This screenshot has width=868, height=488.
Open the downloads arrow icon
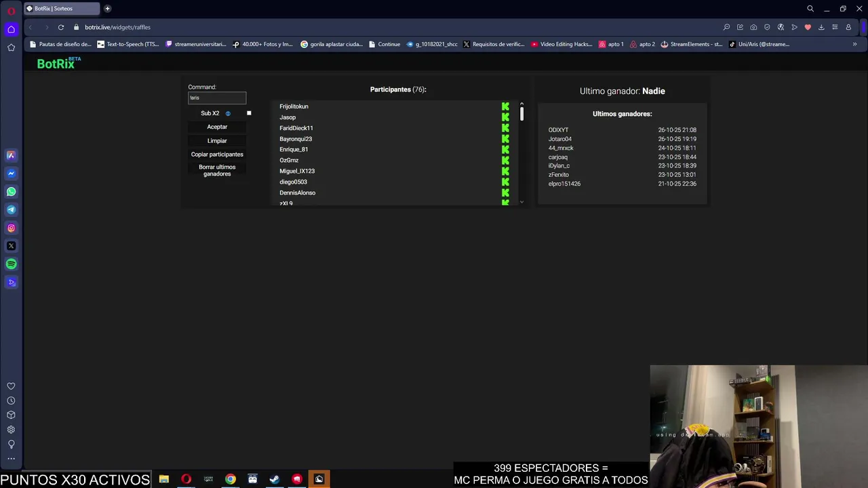click(x=821, y=27)
